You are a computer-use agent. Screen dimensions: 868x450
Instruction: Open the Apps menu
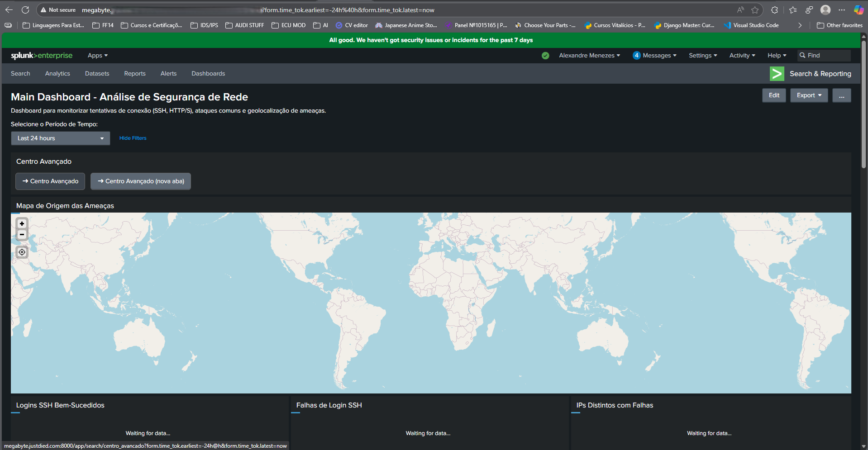(97, 55)
